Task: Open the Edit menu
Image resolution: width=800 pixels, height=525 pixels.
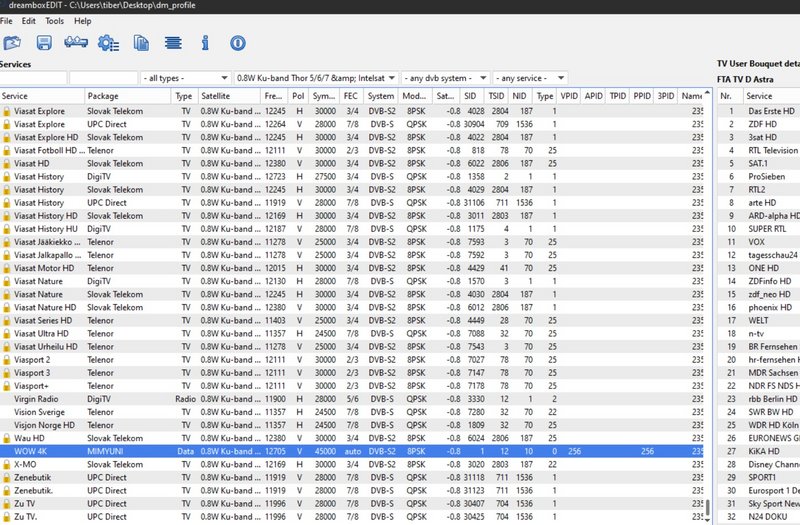Action: pos(29,21)
